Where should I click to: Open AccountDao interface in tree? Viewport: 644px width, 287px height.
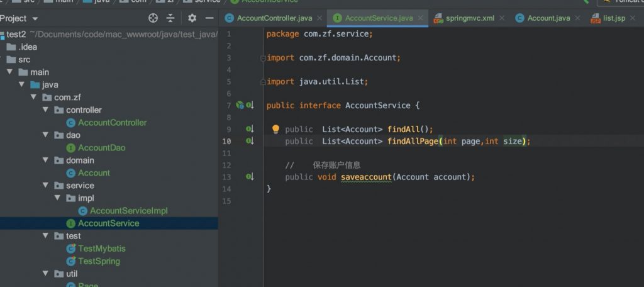click(x=101, y=148)
